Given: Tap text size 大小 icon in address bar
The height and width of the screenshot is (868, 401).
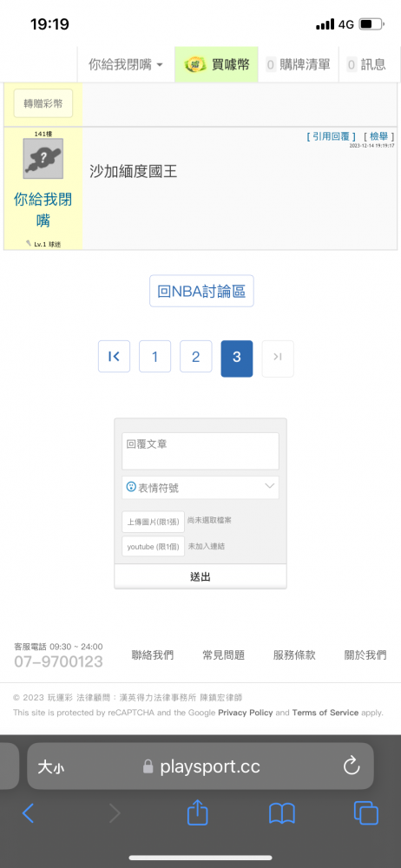Looking at the screenshot, I should tap(51, 766).
